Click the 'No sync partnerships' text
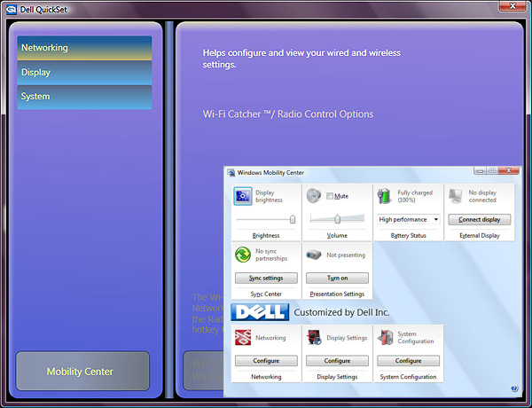 pyautogui.click(x=271, y=255)
